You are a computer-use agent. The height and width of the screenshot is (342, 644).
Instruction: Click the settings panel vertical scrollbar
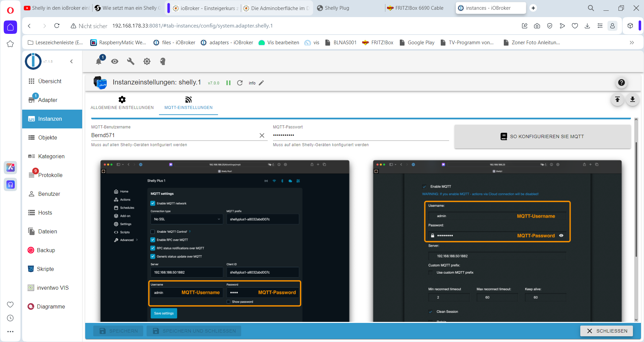(x=636, y=199)
